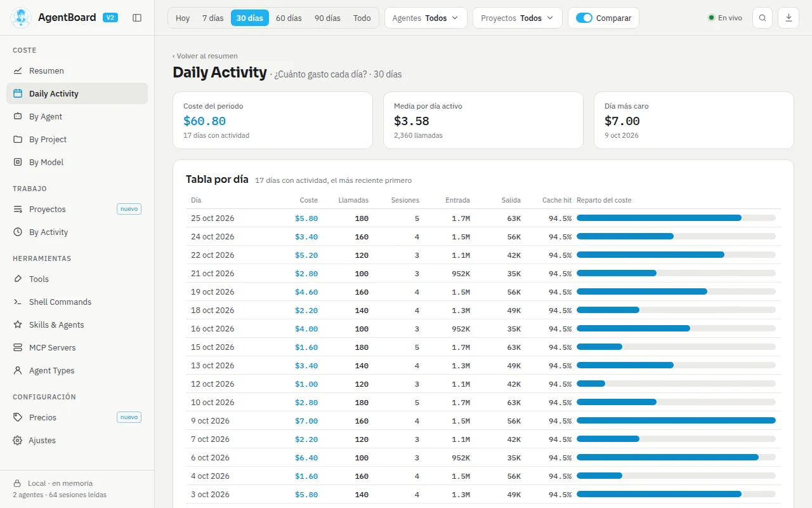Click the Coste column header
The image size is (812, 508).
coord(309,200)
